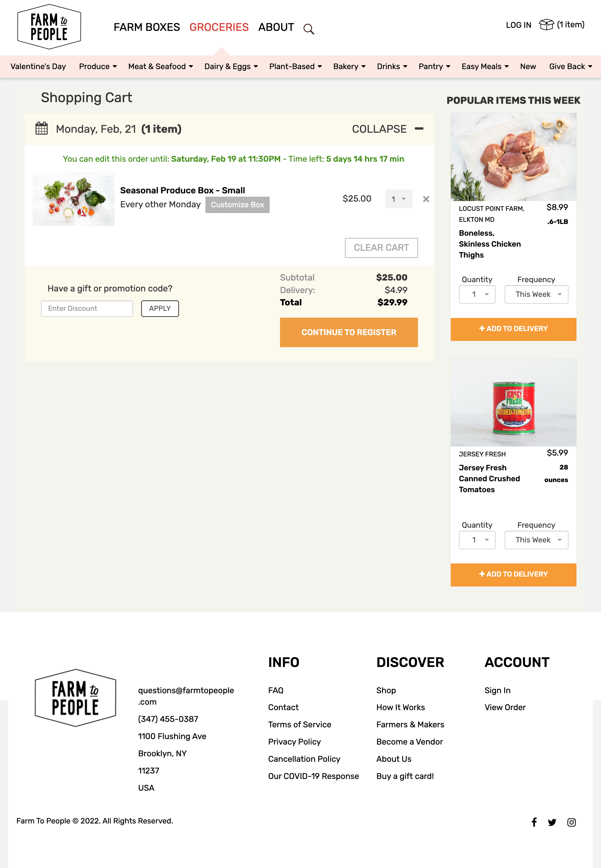Open the Instagram icon in the footer
This screenshot has height=868, width=601.
(x=571, y=822)
